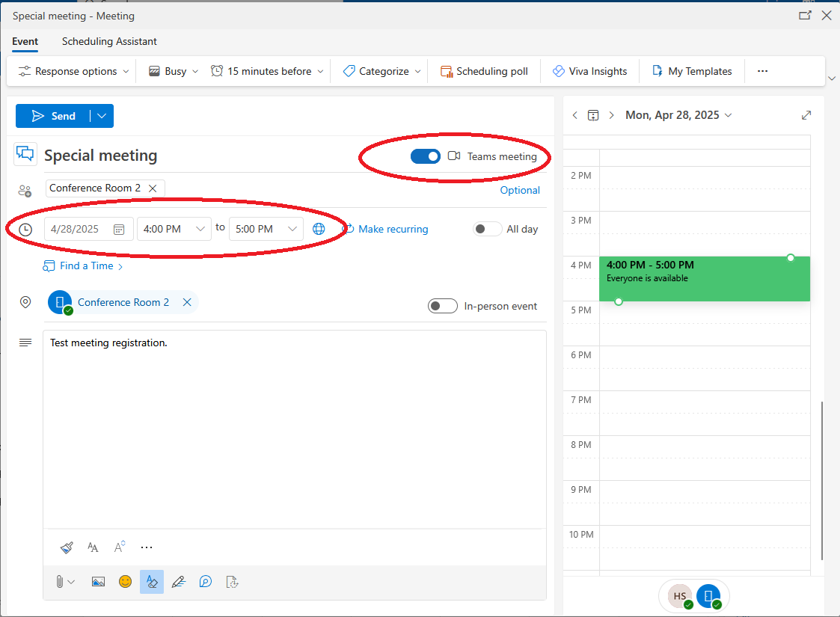The height and width of the screenshot is (617, 840).
Task: Click the format painter icon
Action: pos(67,547)
